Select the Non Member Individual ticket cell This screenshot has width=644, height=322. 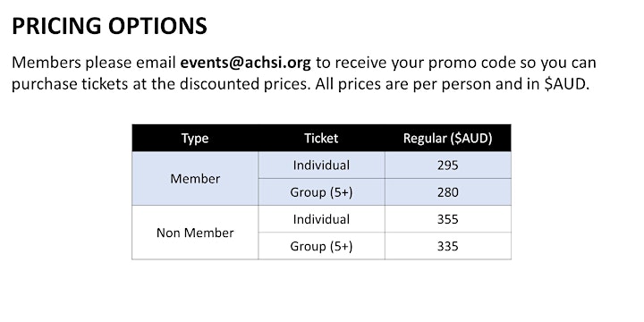321,219
